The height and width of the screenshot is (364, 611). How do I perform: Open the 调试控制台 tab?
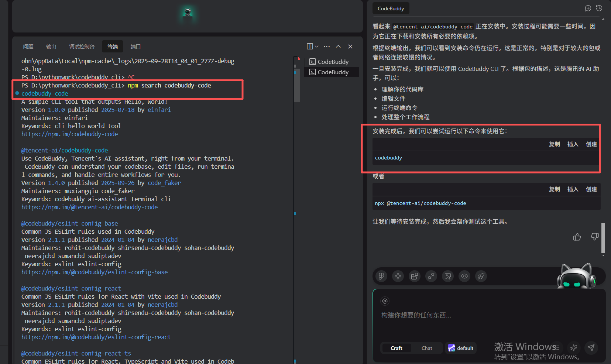(82, 47)
